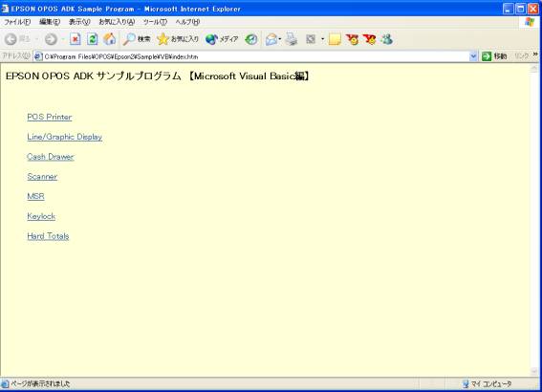Click the My Computer zone icon
Viewport: 542px width, 392px height.
466,383
